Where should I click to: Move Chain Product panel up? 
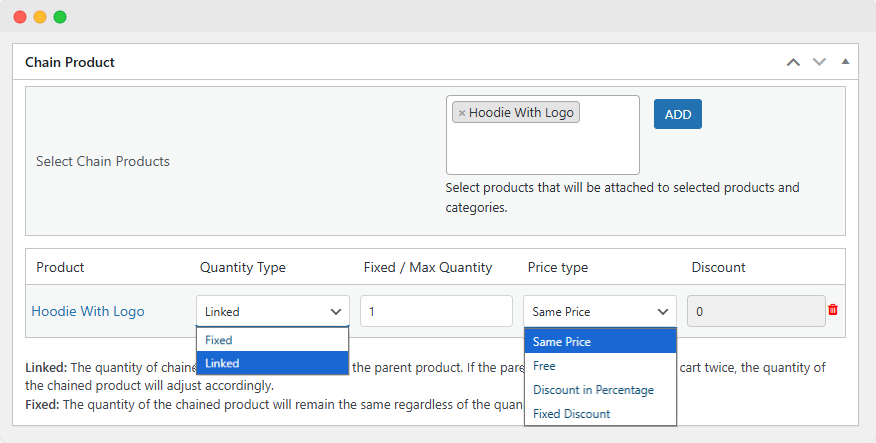click(x=793, y=62)
